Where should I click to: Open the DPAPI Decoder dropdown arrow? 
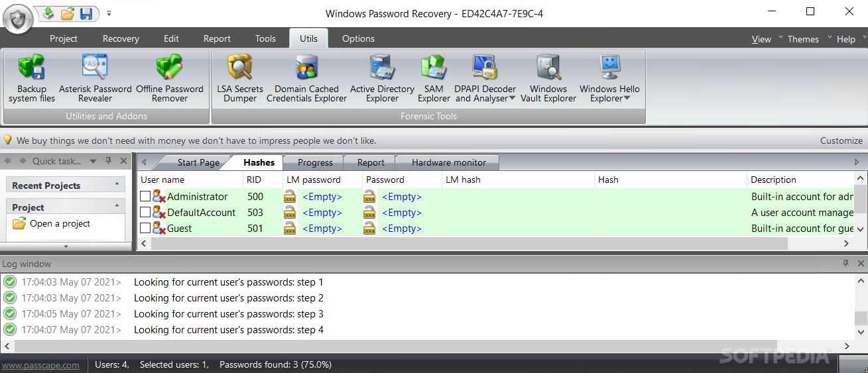pyautogui.click(x=513, y=99)
